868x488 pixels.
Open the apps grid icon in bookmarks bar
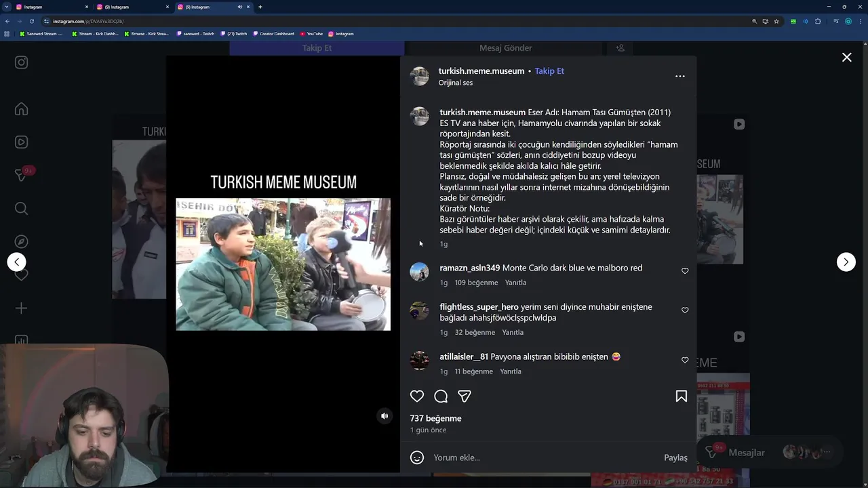(7, 34)
